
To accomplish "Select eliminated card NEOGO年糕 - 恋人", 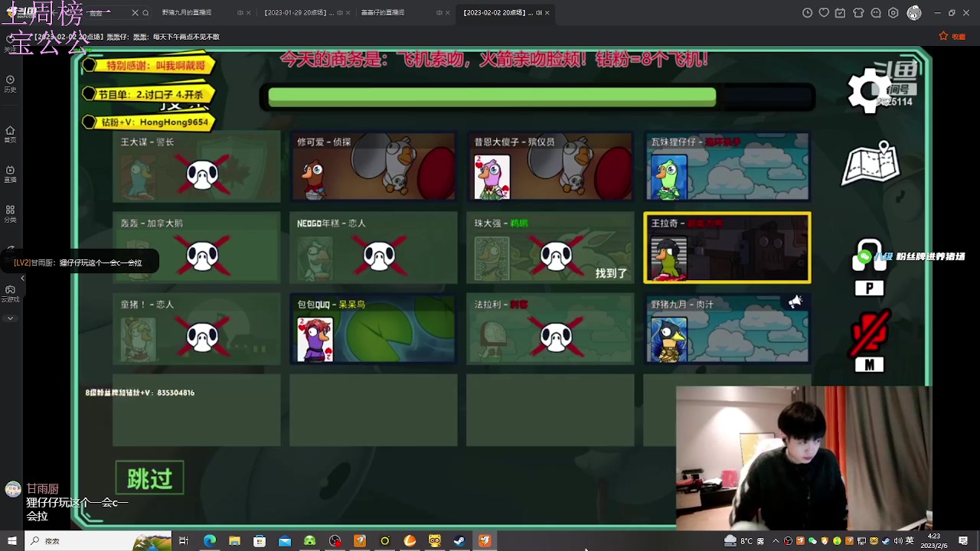I will pyautogui.click(x=373, y=248).
